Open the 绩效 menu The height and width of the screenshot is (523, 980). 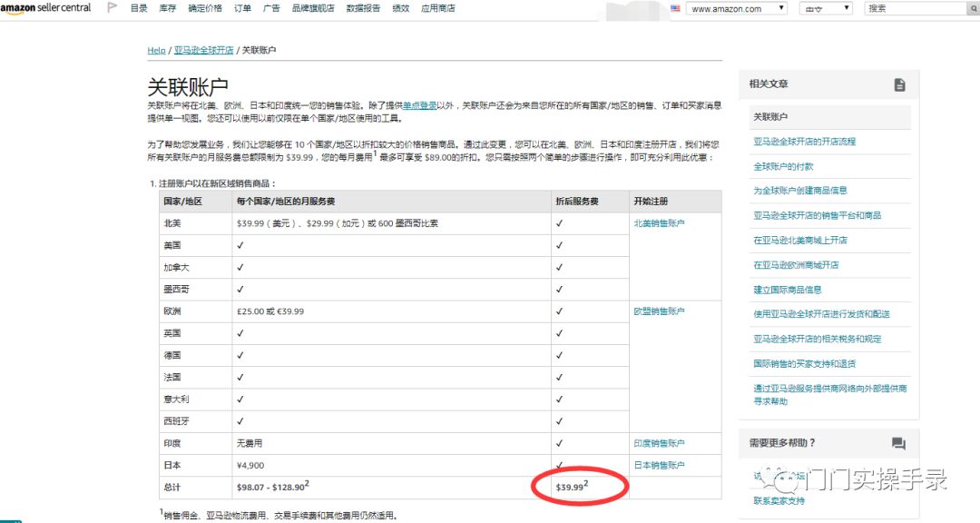tap(401, 8)
